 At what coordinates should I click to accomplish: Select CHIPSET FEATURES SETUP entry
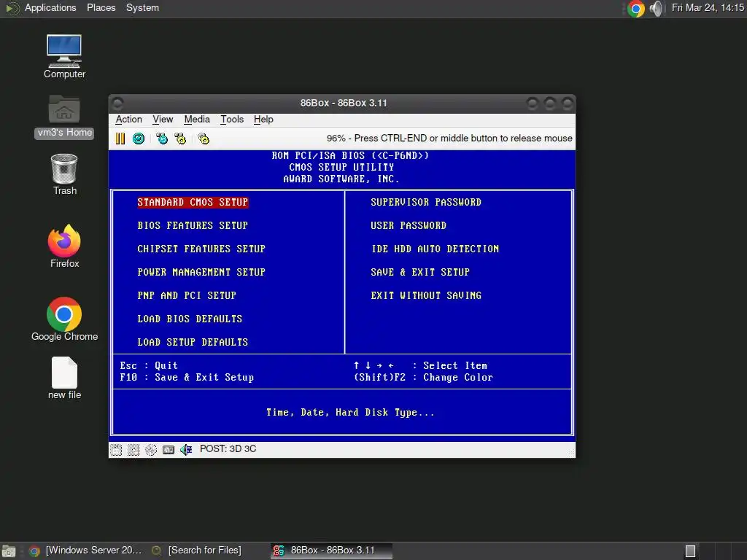201,249
